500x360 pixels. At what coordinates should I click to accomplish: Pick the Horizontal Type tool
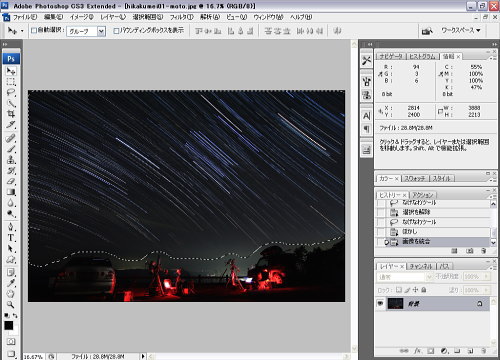point(11,238)
